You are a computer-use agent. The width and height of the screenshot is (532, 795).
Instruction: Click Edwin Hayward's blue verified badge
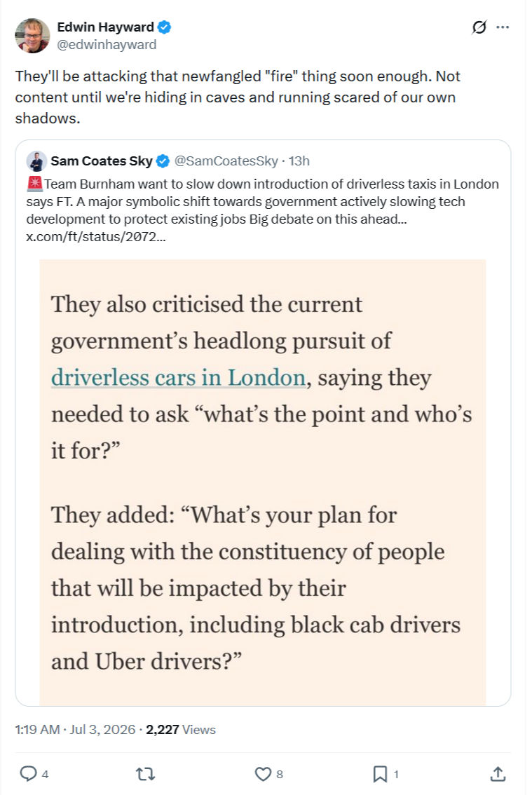164,27
